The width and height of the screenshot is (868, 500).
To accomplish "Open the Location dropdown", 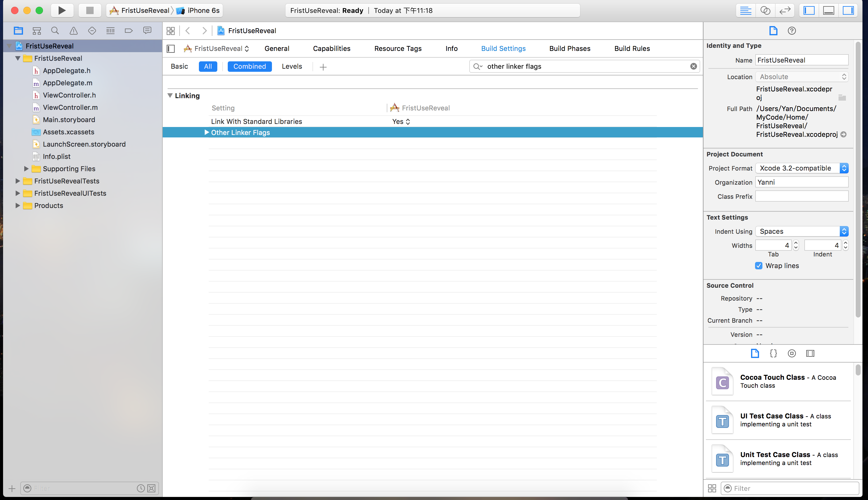I will [x=802, y=77].
